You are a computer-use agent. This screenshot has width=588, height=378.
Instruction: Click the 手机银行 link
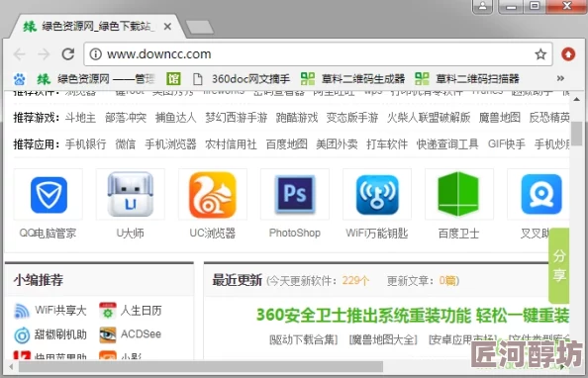[x=86, y=144]
